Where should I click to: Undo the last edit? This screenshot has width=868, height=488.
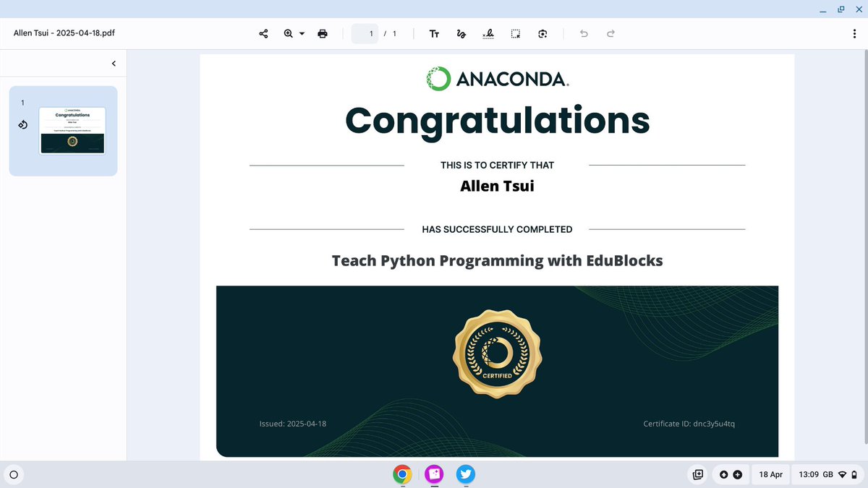[x=584, y=34]
